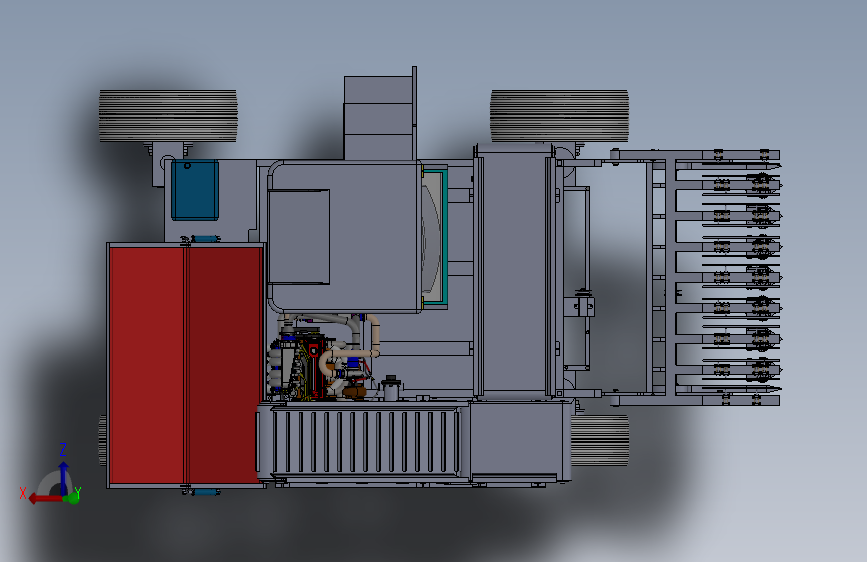Click the red X axis of the triad
Screen dimensions: 867x562
(x=44, y=499)
